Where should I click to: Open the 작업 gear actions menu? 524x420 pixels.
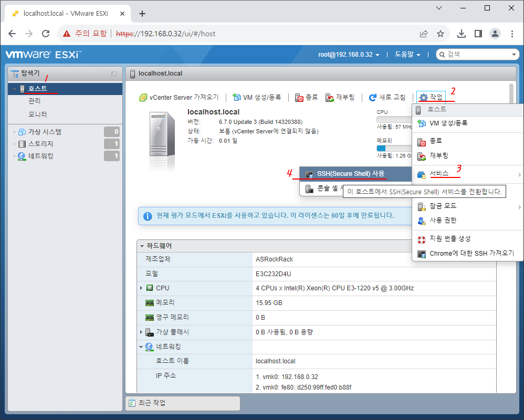click(431, 97)
